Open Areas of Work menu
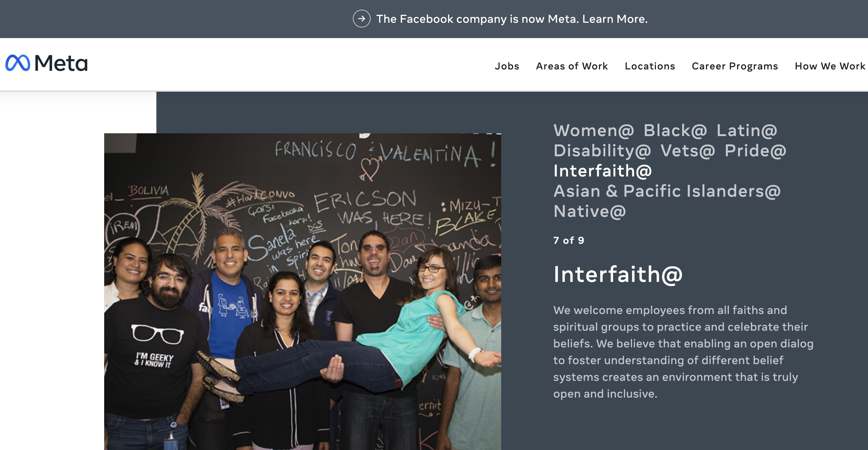Viewport: 868px width, 450px height. (572, 66)
